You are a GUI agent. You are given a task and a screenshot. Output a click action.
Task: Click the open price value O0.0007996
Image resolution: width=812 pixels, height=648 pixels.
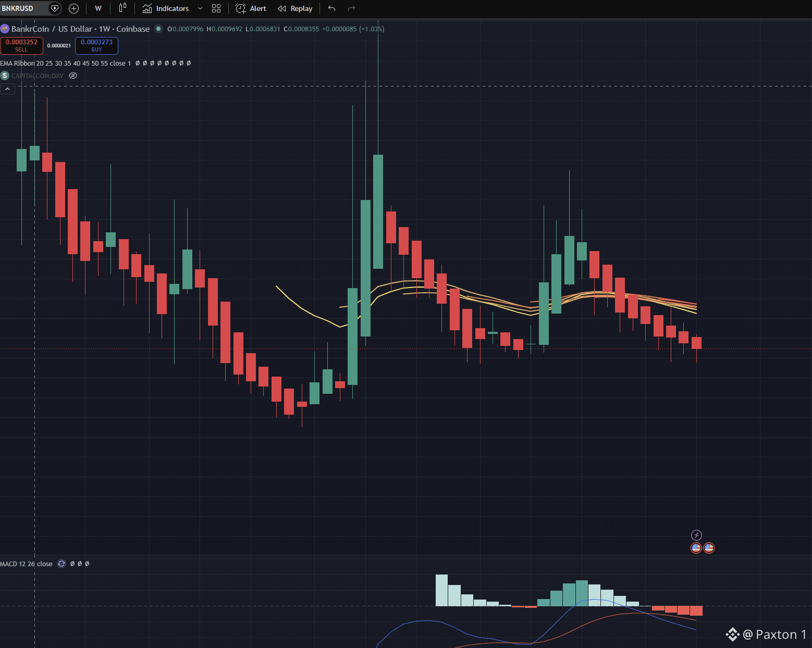[x=185, y=29]
